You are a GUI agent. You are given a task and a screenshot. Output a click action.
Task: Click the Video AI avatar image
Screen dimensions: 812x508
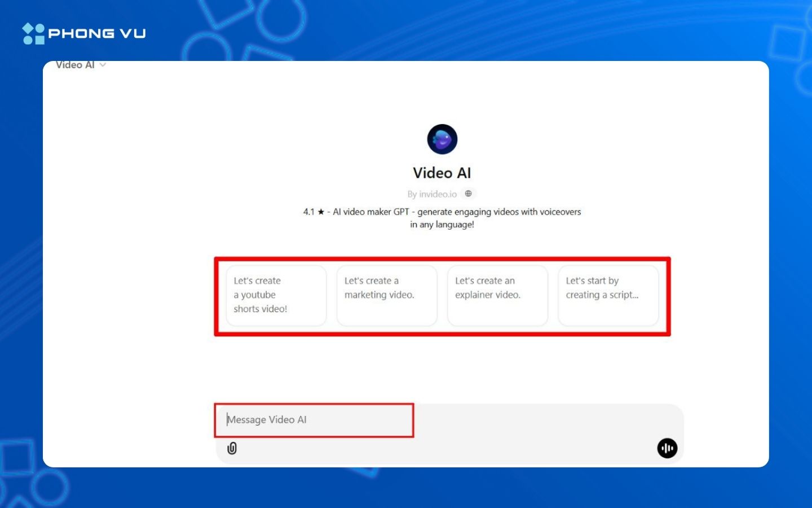442,139
